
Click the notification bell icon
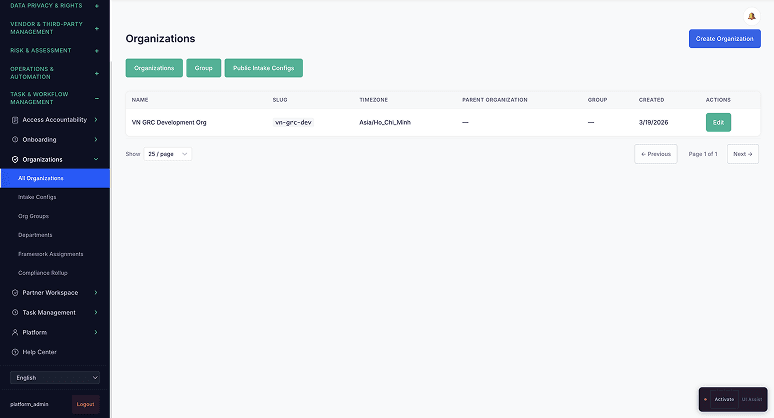pos(751,16)
